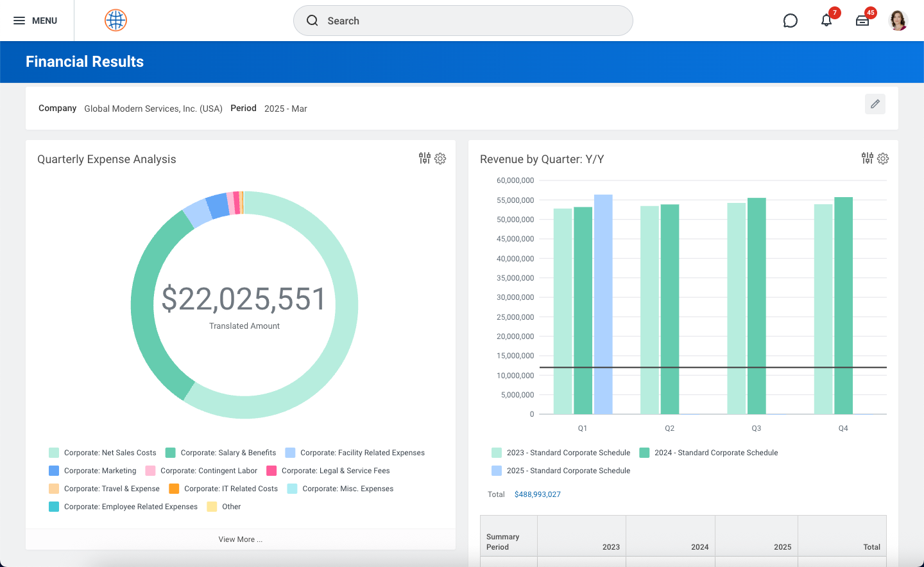Open the notifications bell icon
Image resolution: width=924 pixels, height=567 pixels.
pyautogui.click(x=826, y=21)
